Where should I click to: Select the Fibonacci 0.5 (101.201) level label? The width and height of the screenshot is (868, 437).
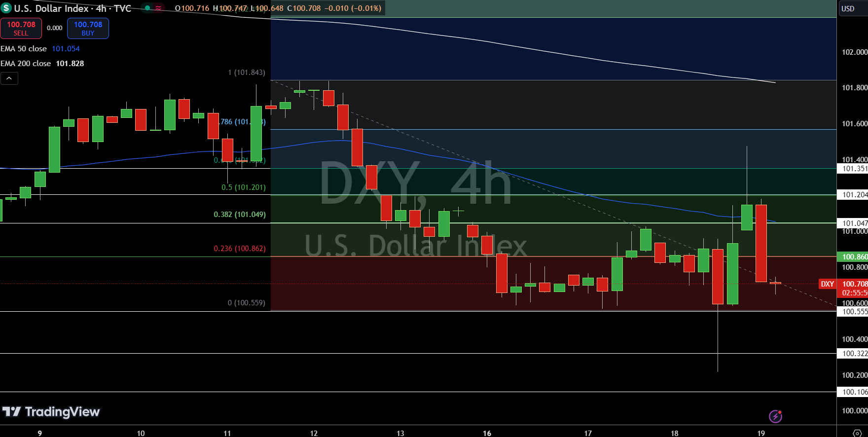point(244,187)
